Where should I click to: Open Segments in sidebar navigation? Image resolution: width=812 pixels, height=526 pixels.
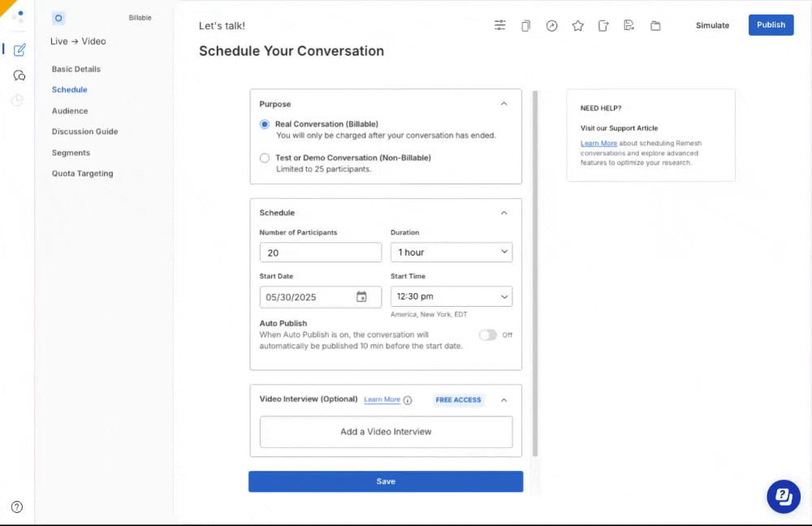[71, 153]
